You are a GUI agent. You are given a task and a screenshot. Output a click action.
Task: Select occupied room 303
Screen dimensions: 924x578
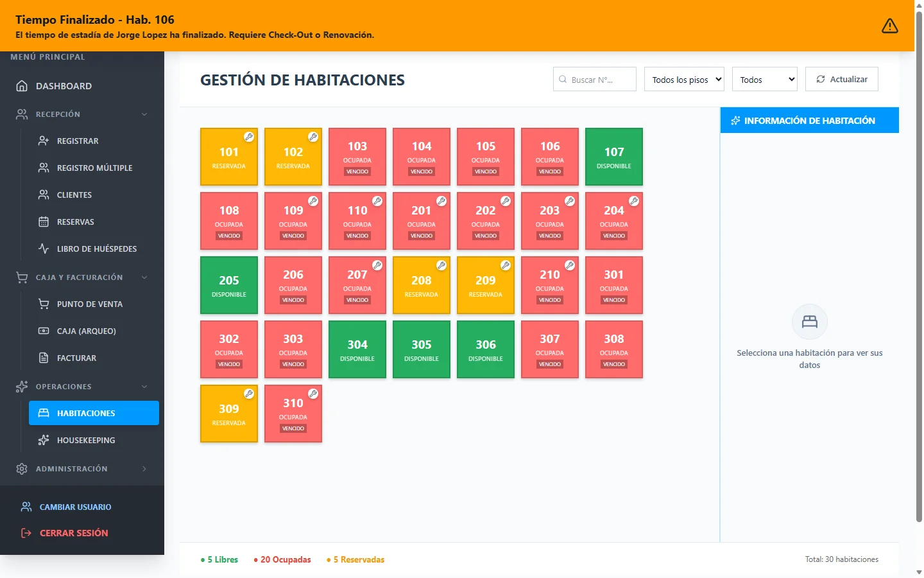pyautogui.click(x=293, y=349)
